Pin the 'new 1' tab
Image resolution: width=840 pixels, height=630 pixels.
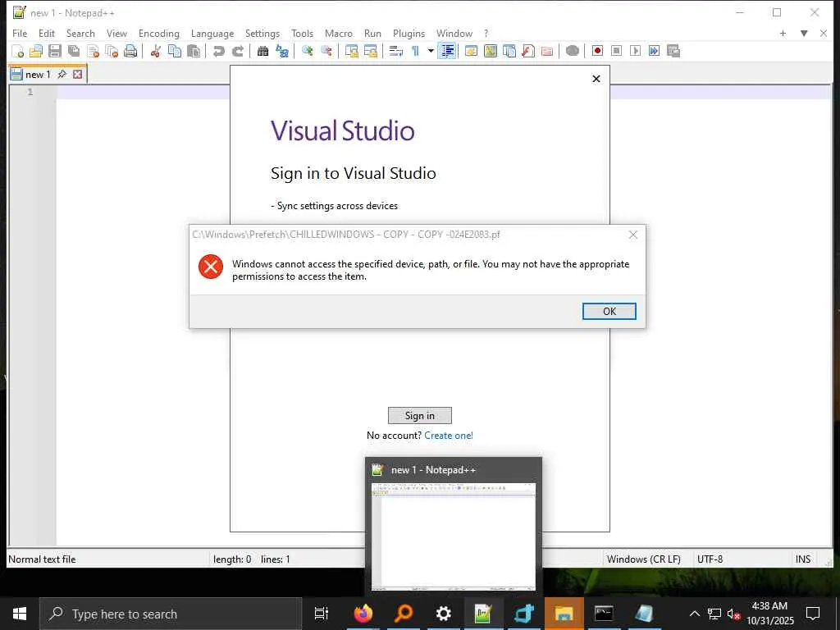pyautogui.click(x=62, y=74)
